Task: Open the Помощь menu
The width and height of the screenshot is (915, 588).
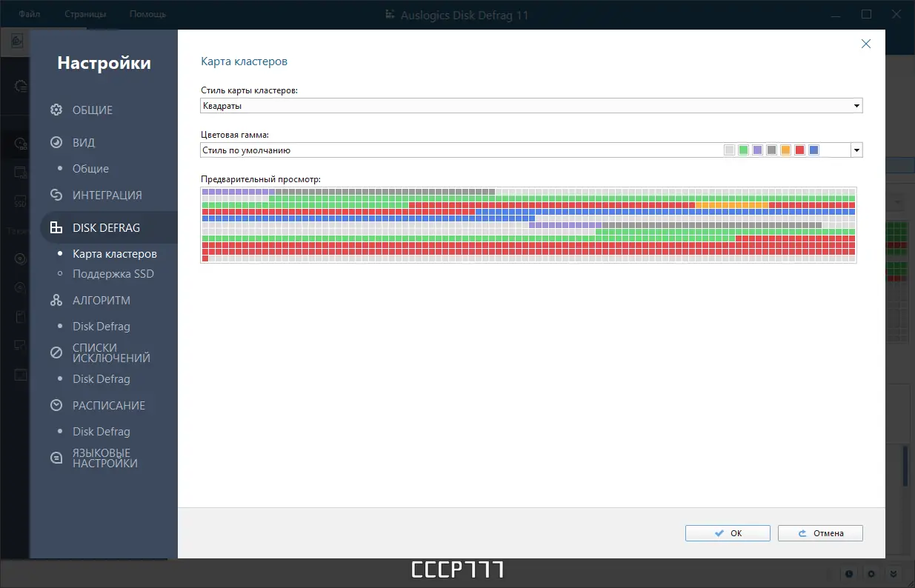Action: point(147,13)
